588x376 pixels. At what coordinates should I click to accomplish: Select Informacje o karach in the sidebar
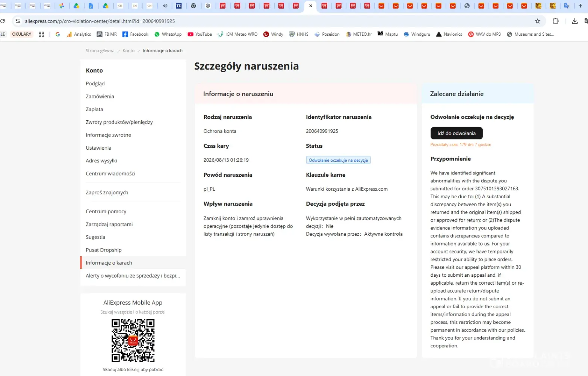133,263
